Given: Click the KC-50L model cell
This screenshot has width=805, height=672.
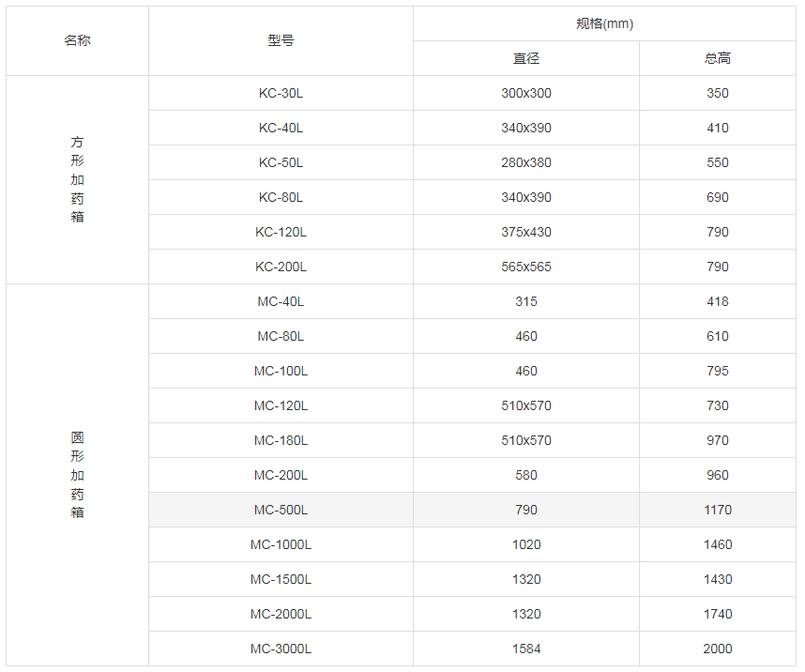Looking at the screenshot, I should 281,162.
